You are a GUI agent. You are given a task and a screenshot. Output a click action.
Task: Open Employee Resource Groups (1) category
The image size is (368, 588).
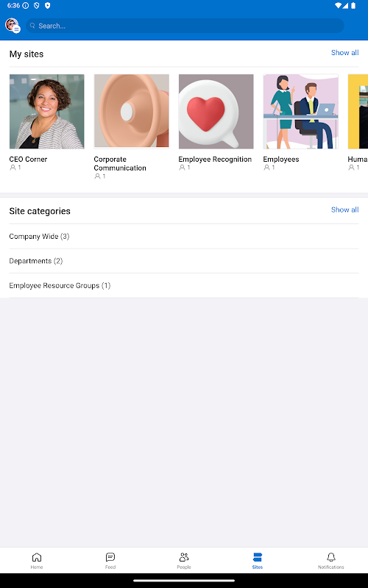pos(184,286)
